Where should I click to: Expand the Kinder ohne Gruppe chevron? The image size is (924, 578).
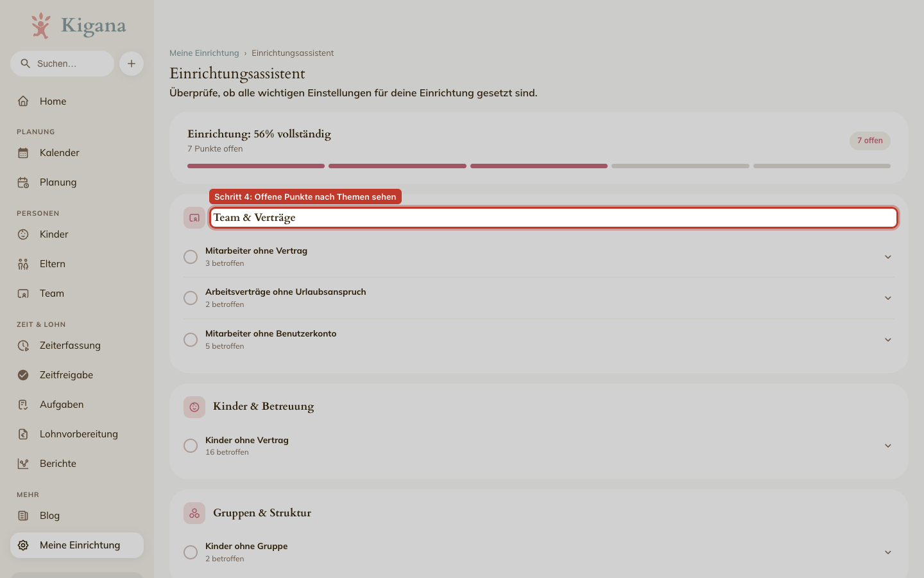tap(888, 552)
